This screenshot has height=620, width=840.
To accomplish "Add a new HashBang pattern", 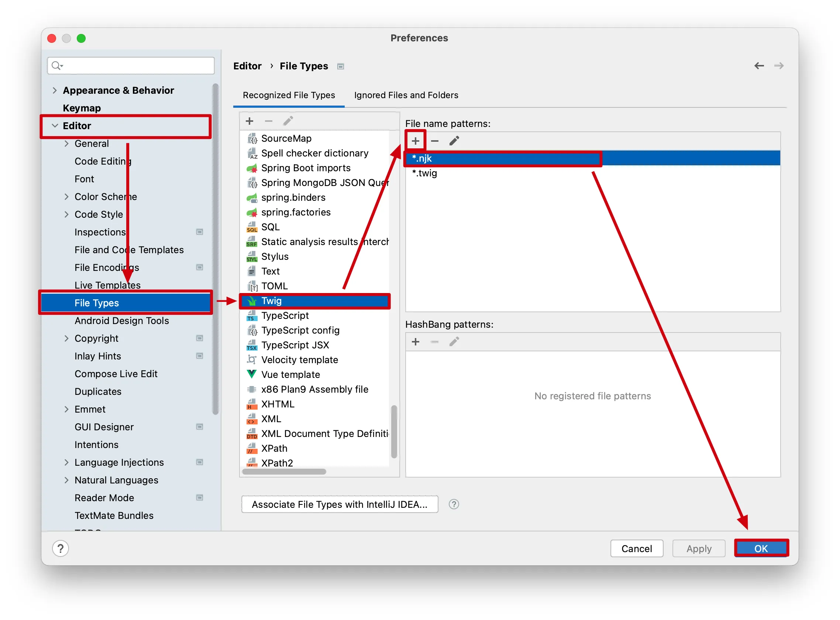I will tap(416, 342).
